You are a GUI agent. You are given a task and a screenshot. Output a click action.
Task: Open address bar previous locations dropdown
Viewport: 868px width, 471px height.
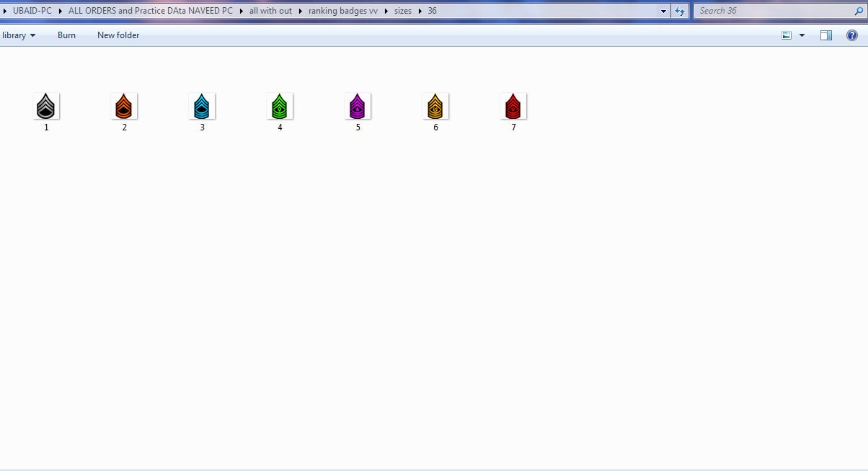tap(664, 11)
